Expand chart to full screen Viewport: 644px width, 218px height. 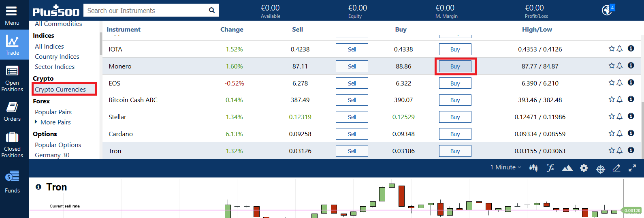[x=632, y=168]
